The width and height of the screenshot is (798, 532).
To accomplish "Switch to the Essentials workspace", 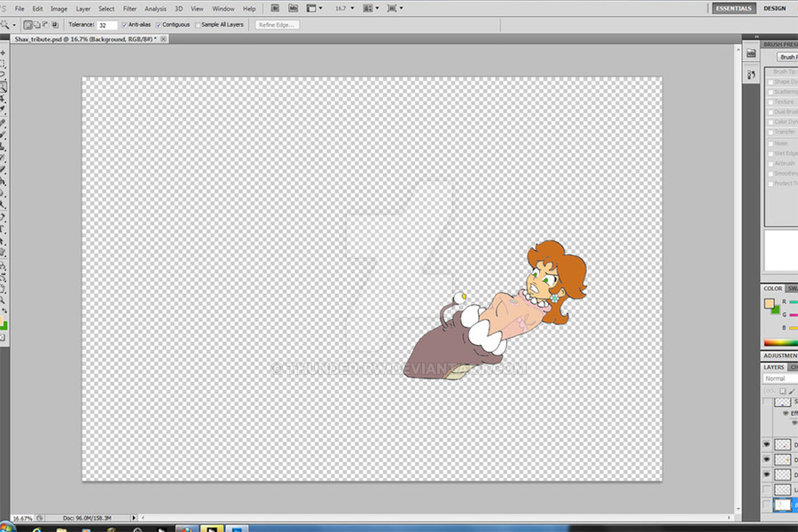I will pos(733,8).
